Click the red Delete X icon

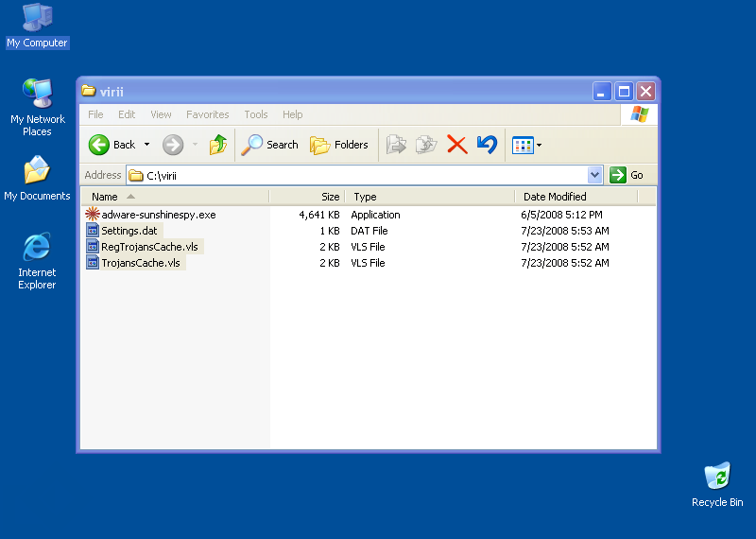[456, 145]
